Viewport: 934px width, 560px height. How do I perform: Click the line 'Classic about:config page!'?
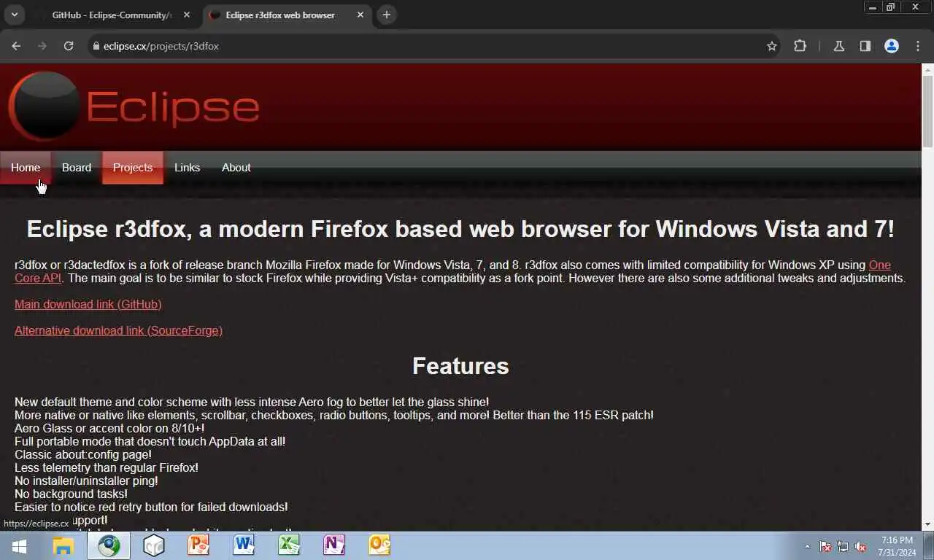[83, 454]
